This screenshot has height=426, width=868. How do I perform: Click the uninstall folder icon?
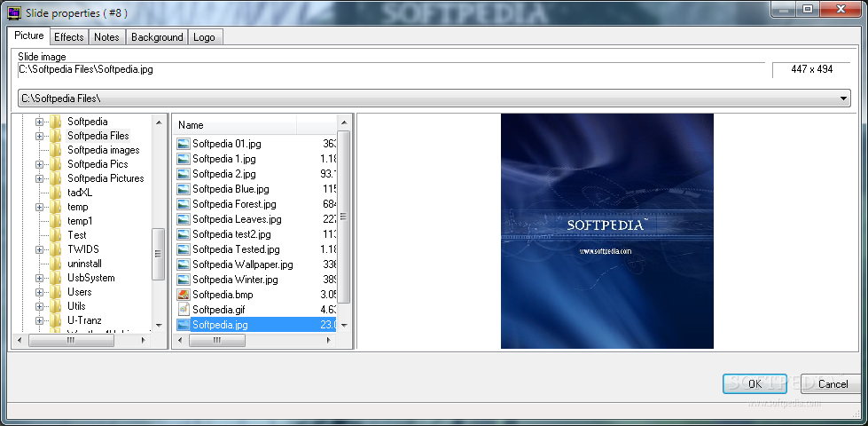[x=55, y=264]
